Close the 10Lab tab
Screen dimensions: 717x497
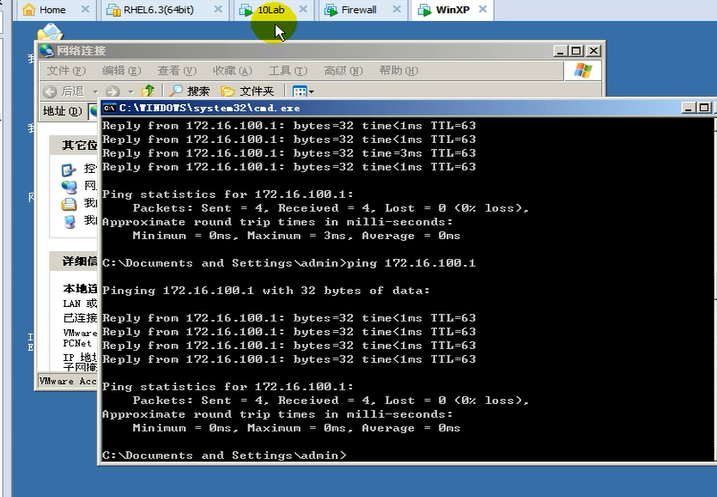304,10
